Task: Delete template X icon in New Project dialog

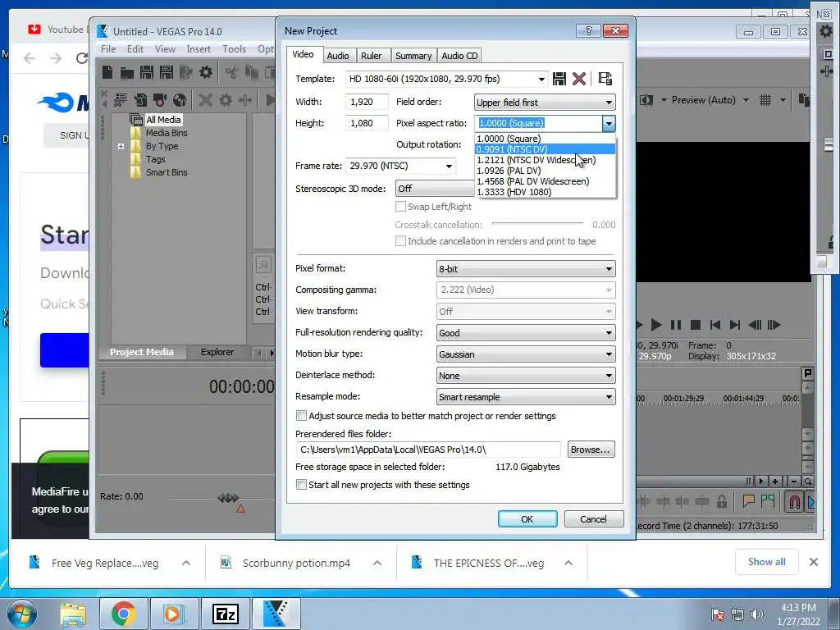Action: click(x=579, y=79)
